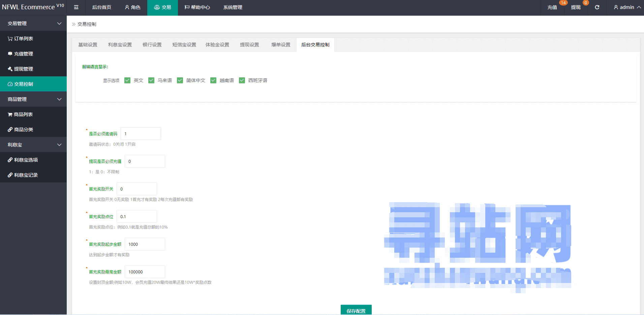
Task: Click the 首充奖励起步金额 input field
Action: [145, 244]
